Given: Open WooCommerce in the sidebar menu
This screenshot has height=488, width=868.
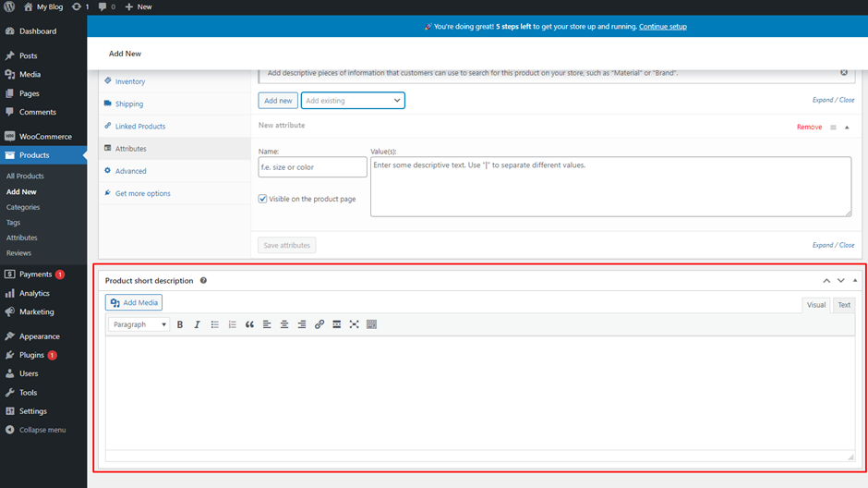Looking at the screenshot, I should (44, 137).
